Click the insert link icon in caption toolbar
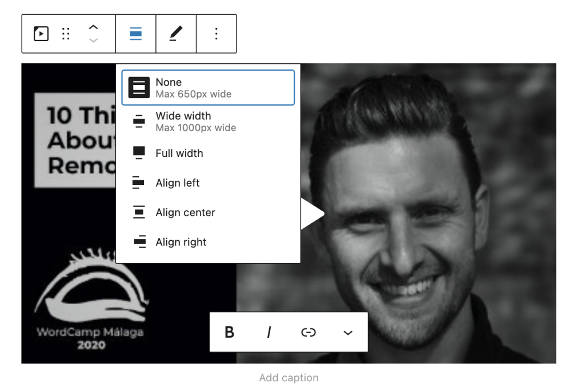This screenshot has width=585, height=392. [309, 332]
